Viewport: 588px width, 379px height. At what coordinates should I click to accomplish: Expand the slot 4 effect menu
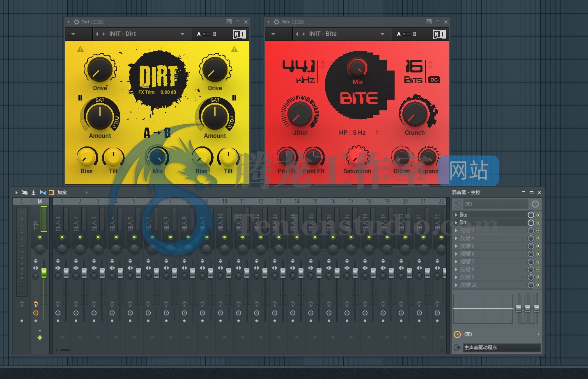tap(456, 238)
